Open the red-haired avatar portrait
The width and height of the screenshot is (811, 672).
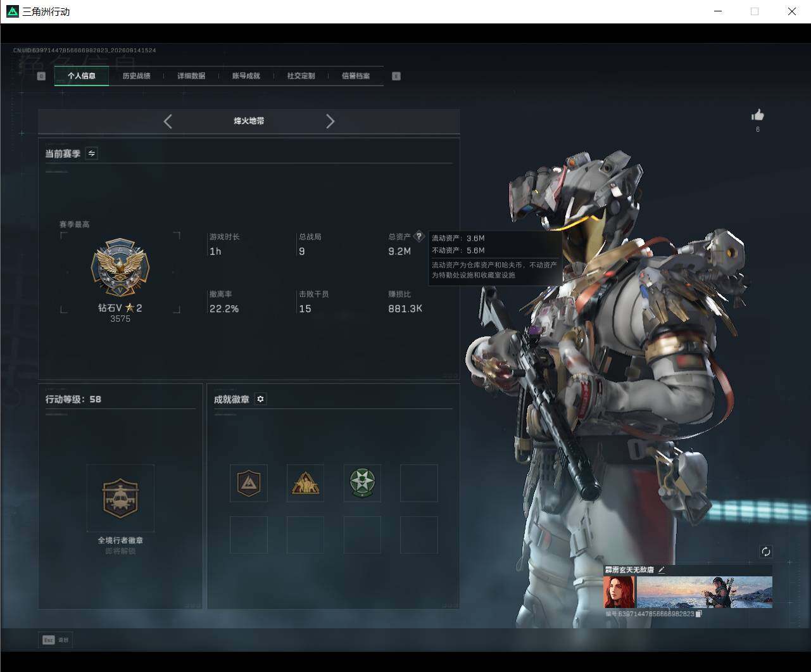(619, 592)
